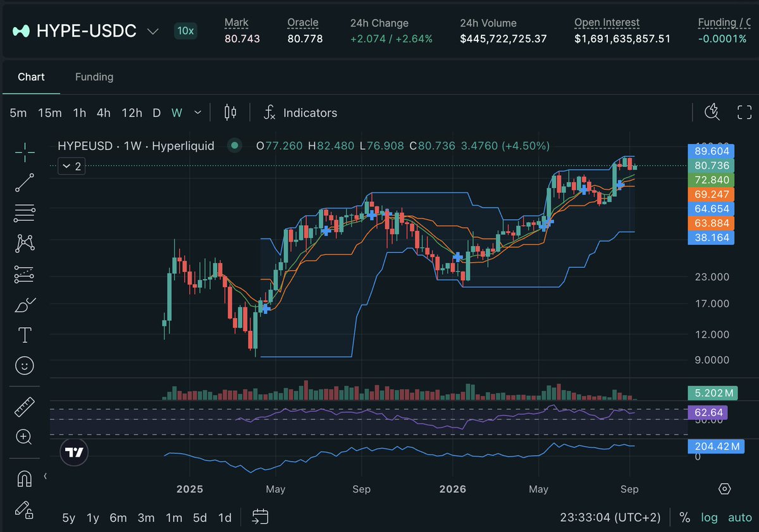Switch to the Chart tab
The height and width of the screenshot is (532, 759).
coord(31,77)
